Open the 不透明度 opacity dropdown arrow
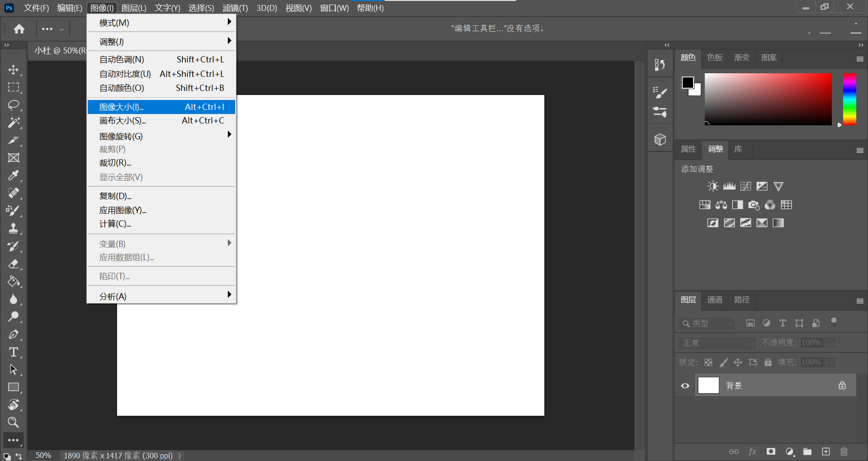Viewport: 868px width, 461px height. tap(831, 343)
